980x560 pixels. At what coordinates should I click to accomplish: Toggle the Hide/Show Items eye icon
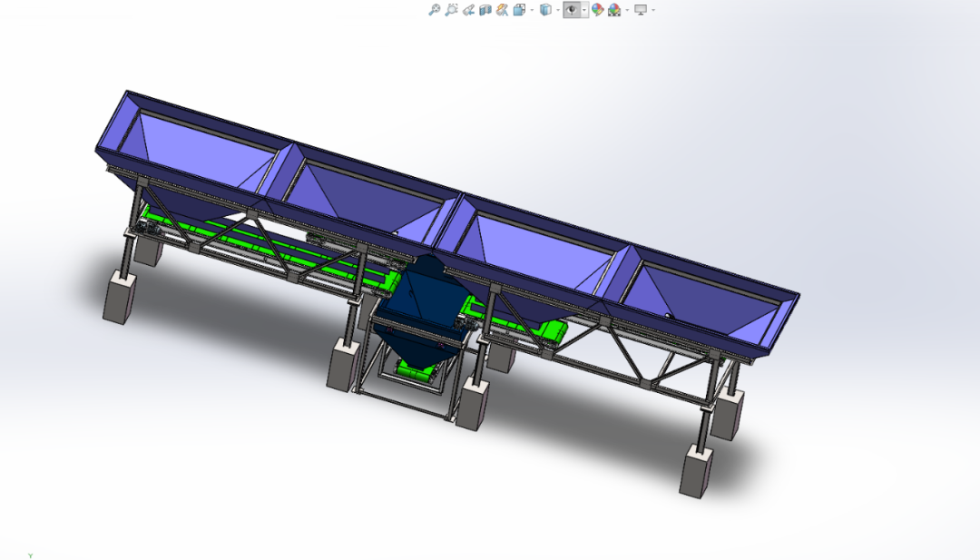(x=571, y=10)
